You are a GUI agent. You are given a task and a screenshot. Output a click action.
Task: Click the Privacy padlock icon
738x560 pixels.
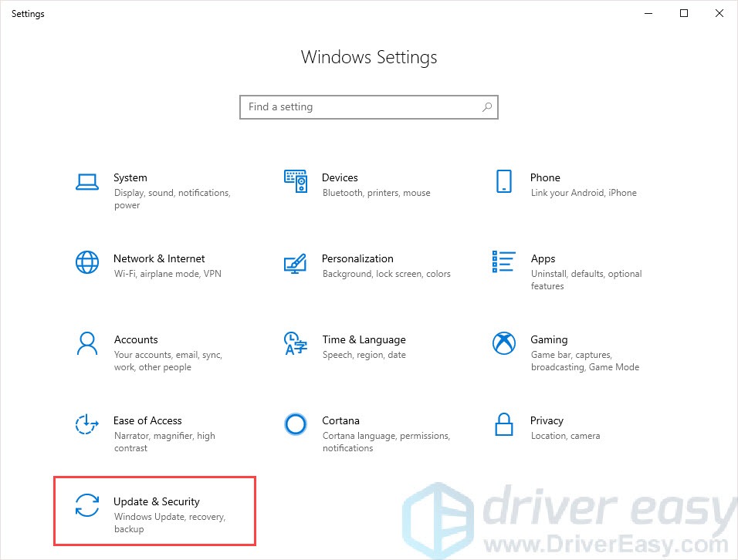pos(503,424)
